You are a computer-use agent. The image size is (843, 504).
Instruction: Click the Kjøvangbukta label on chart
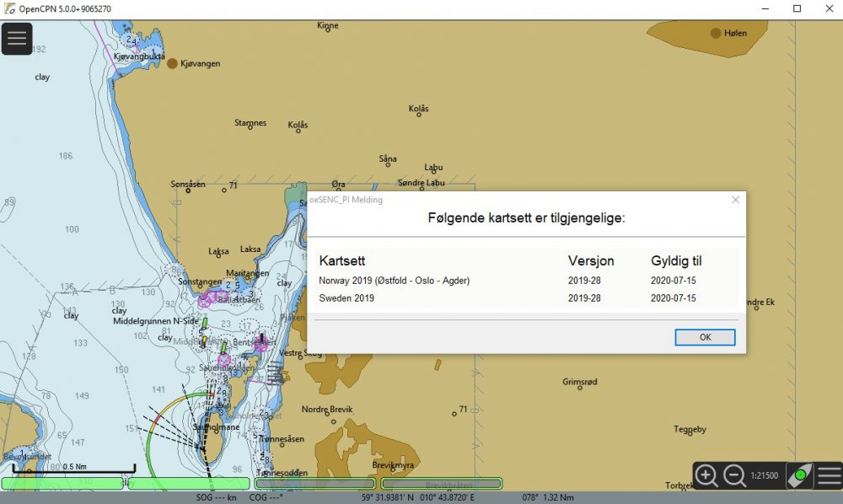click(139, 56)
